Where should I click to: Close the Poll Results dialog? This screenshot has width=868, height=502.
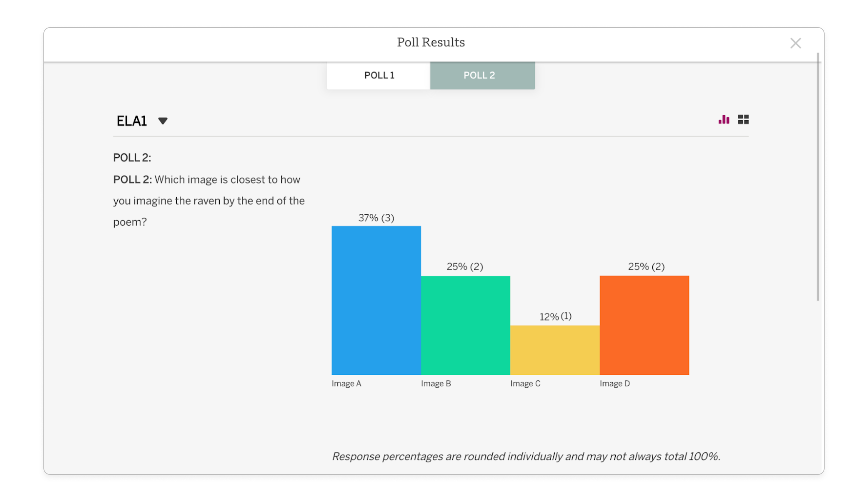pos(795,43)
